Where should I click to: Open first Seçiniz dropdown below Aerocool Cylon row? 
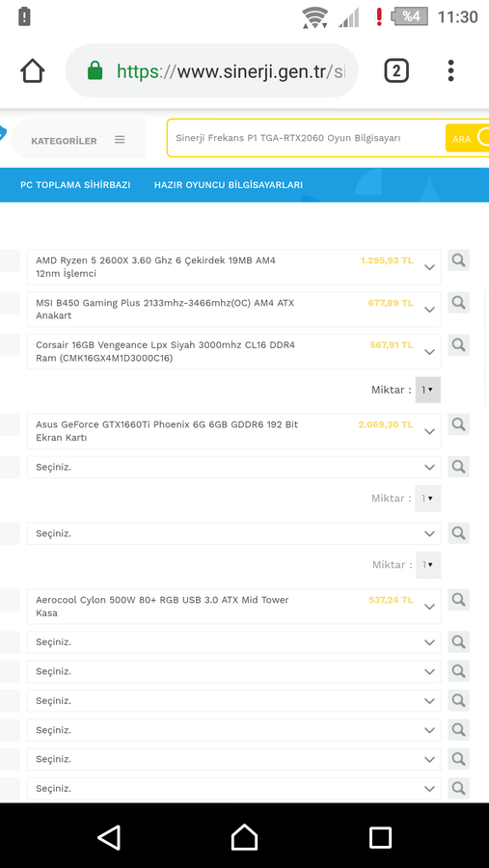pyautogui.click(x=233, y=642)
